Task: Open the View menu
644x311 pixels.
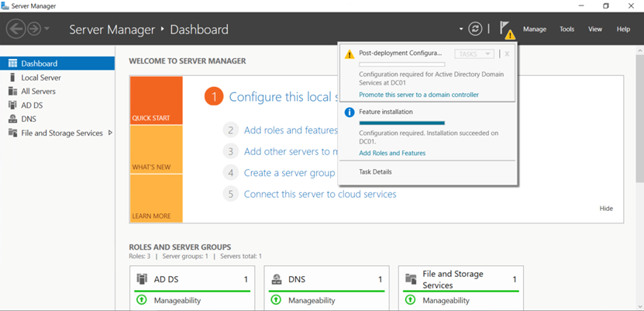Action: coord(595,29)
